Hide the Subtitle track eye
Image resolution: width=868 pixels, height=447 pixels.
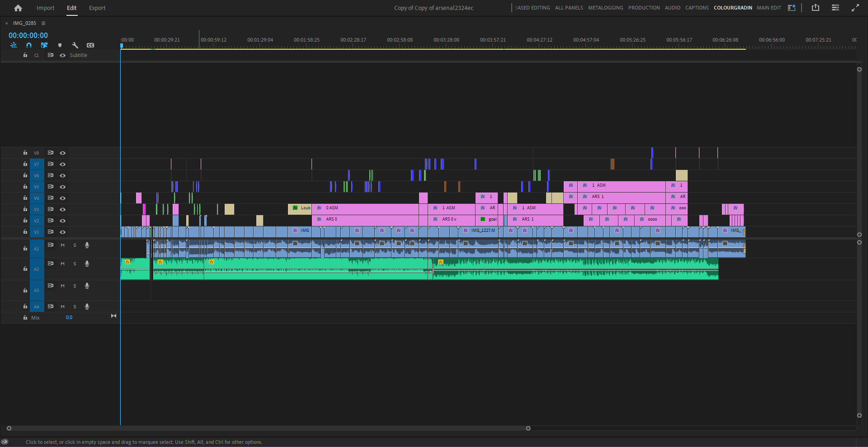63,55
